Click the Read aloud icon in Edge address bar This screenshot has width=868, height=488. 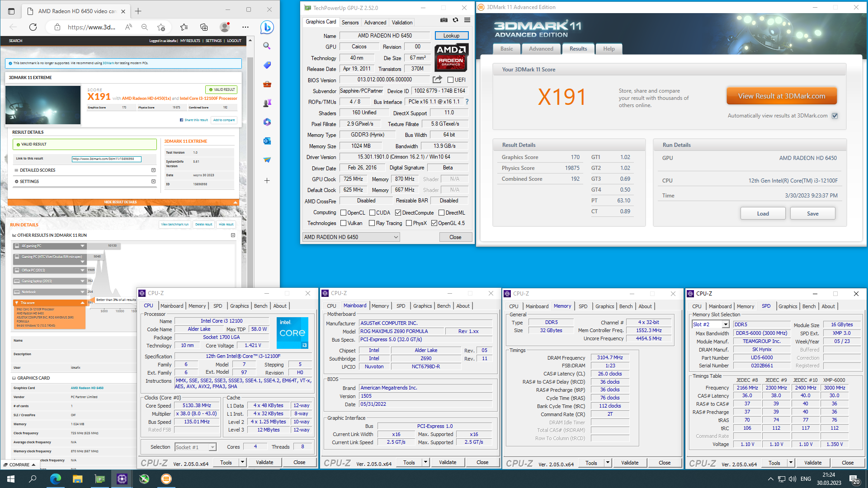click(129, 27)
